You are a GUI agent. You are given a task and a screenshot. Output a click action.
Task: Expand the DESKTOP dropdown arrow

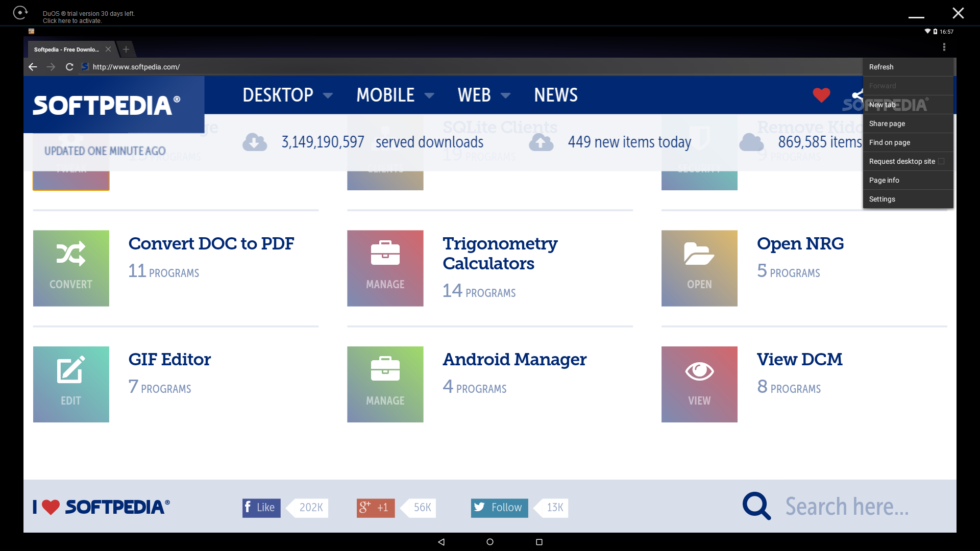click(x=328, y=95)
